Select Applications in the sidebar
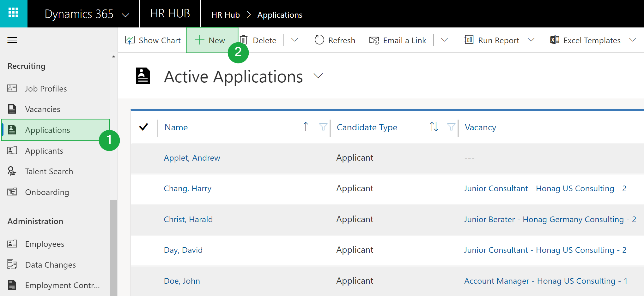 [56, 130]
